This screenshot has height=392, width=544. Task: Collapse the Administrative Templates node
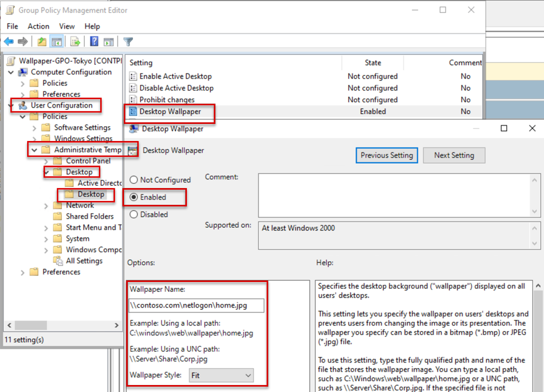click(x=34, y=150)
